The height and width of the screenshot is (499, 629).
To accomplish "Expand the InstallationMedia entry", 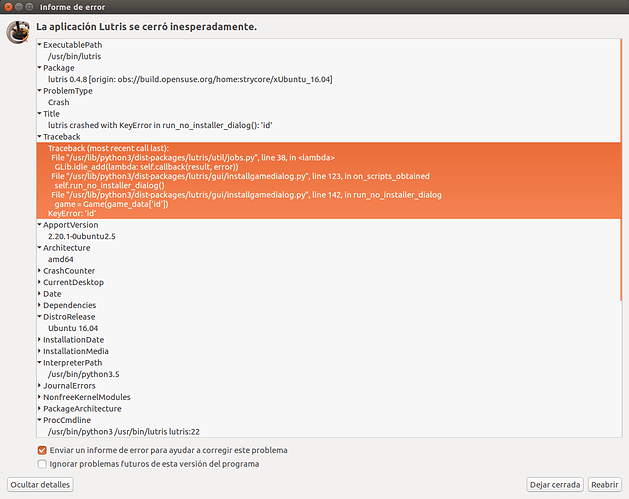I will 39,351.
